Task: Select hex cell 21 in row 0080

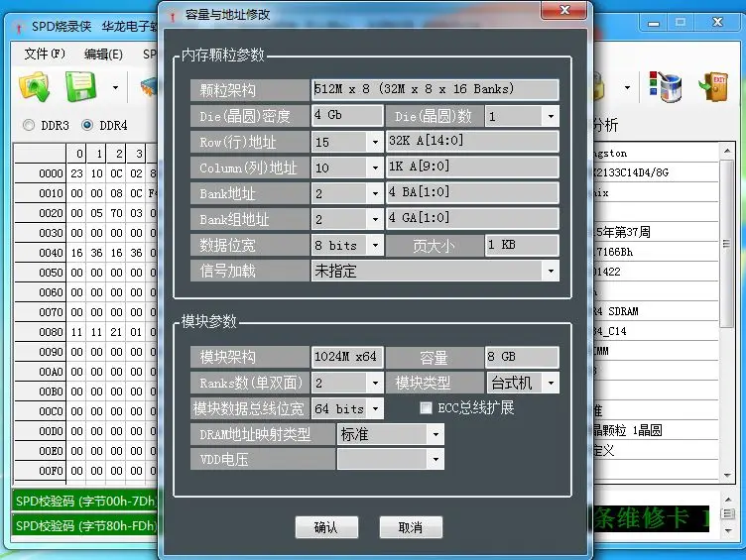Action: coord(116,332)
